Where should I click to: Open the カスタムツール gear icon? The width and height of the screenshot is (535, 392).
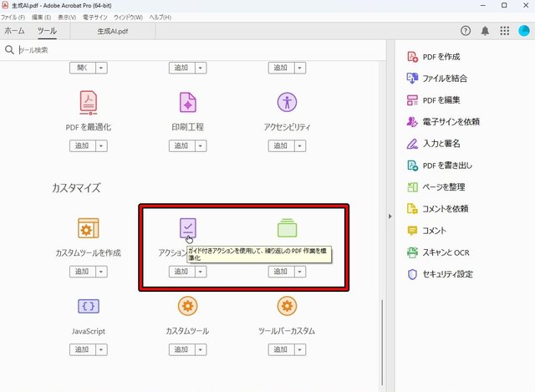[x=187, y=306]
